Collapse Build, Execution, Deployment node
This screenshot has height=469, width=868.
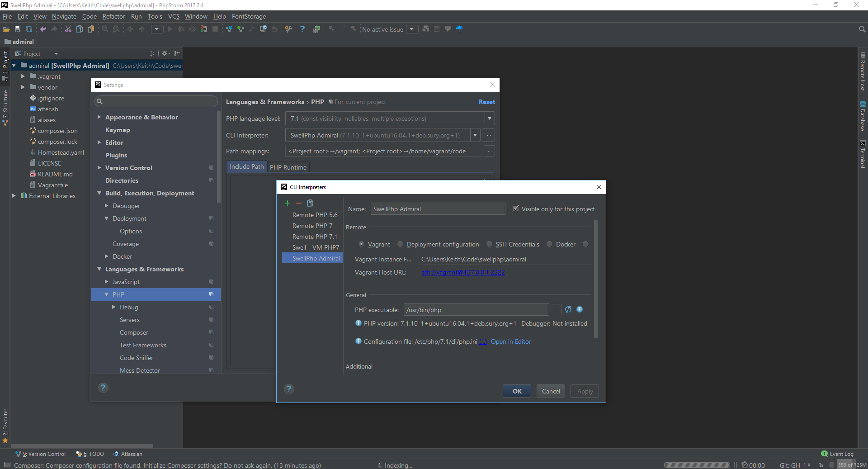click(99, 193)
